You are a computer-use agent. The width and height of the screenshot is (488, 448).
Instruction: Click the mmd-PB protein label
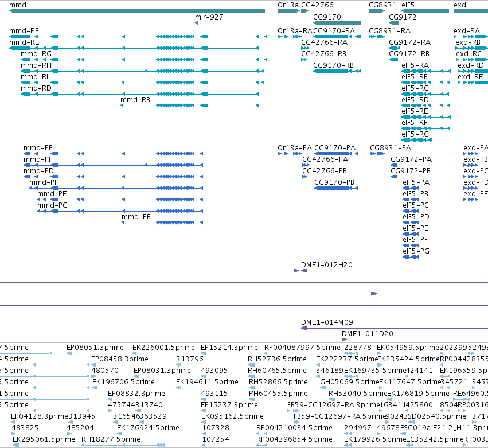tap(136, 217)
